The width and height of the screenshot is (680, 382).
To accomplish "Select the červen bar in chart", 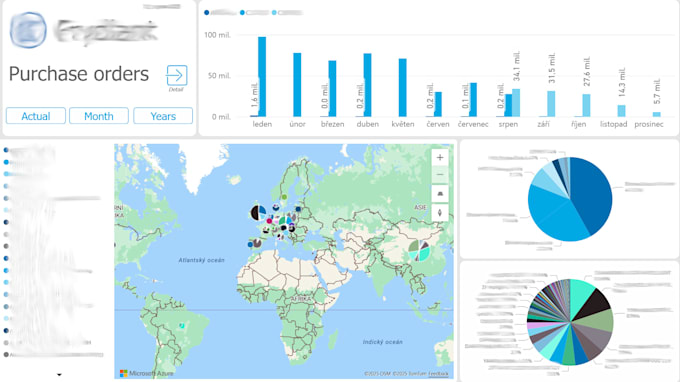I will coord(438,104).
